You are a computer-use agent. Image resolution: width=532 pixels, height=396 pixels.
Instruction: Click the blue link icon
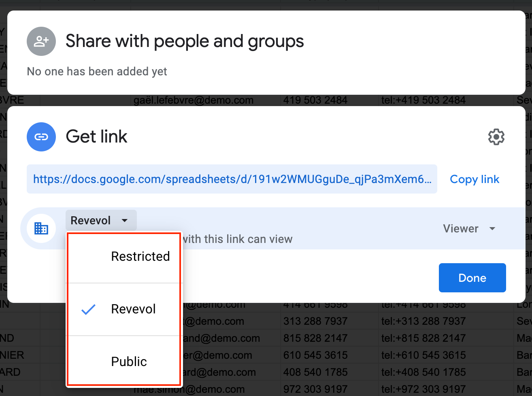tap(41, 137)
